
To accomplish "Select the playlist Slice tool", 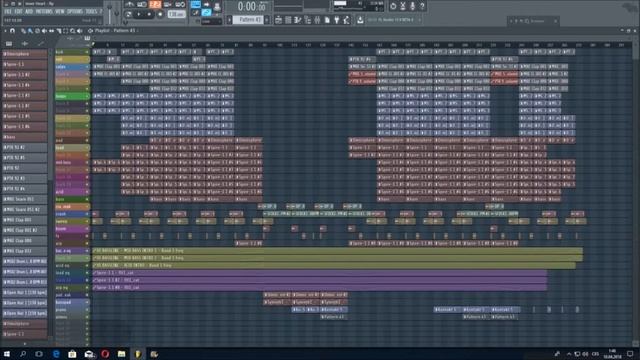I will coord(58,31).
